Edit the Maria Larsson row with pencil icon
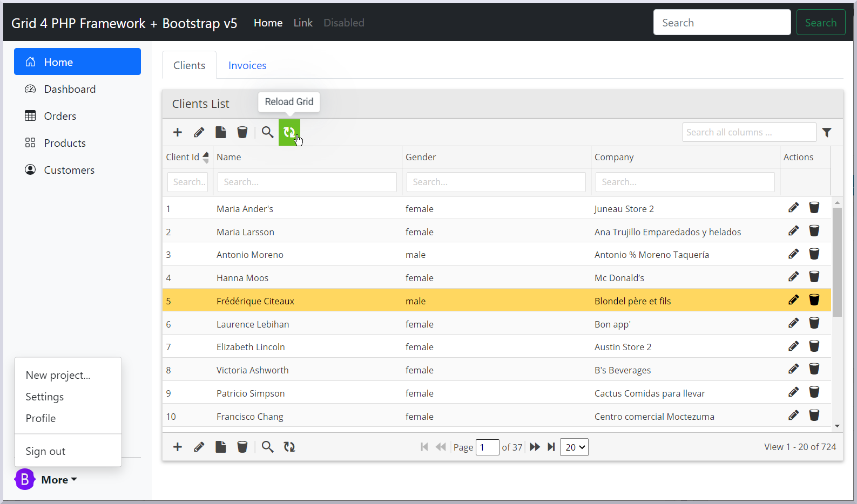The width and height of the screenshot is (857, 504). coord(793,231)
